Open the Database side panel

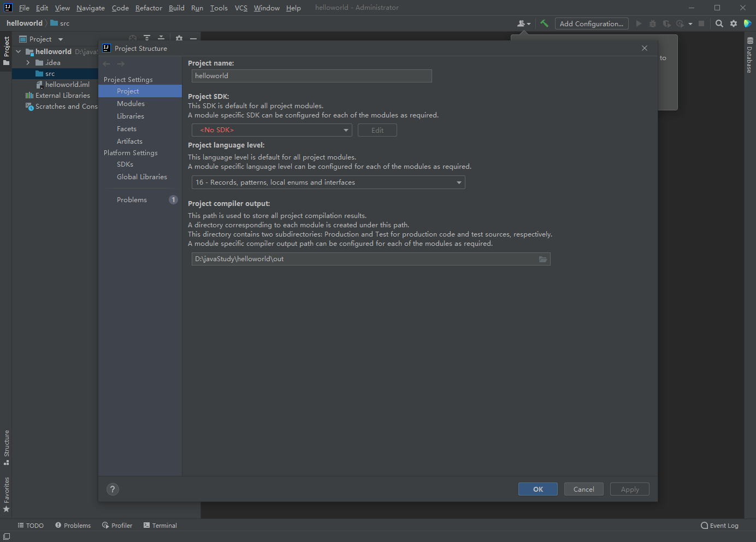click(749, 56)
